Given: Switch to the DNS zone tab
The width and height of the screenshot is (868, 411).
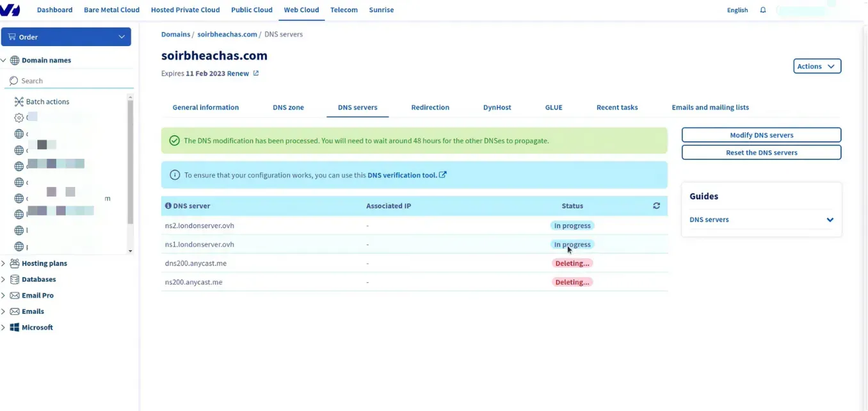Looking at the screenshot, I should pyautogui.click(x=288, y=107).
